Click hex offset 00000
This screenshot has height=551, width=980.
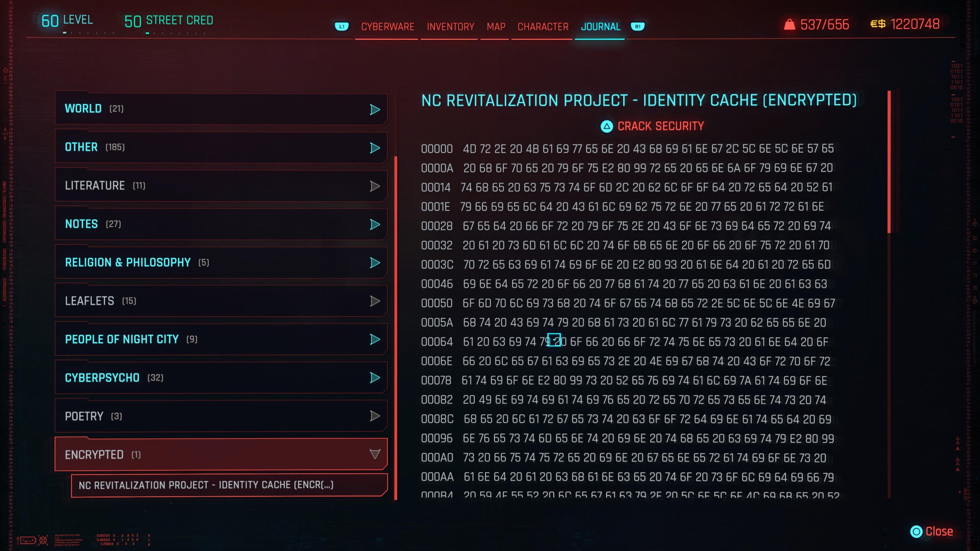point(437,149)
